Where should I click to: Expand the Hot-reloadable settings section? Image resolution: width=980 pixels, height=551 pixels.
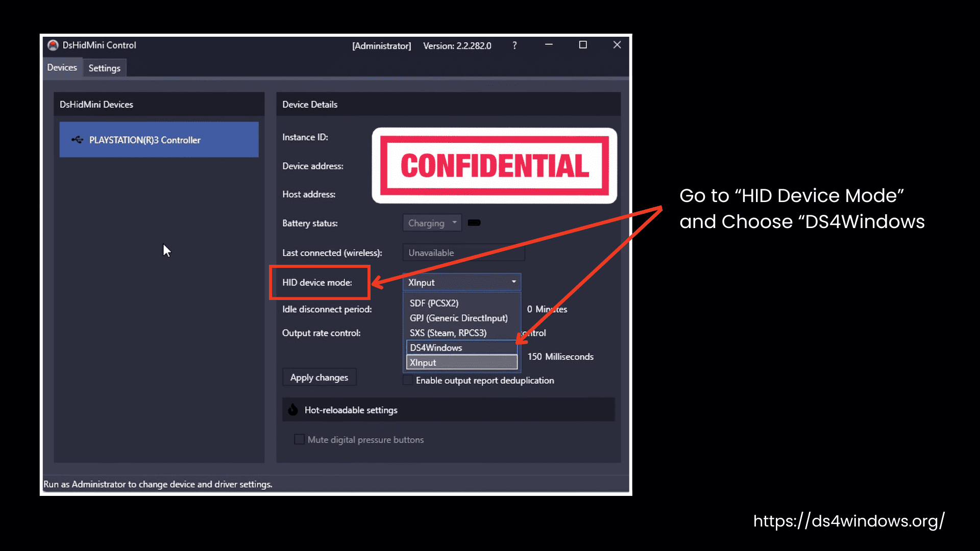click(448, 410)
